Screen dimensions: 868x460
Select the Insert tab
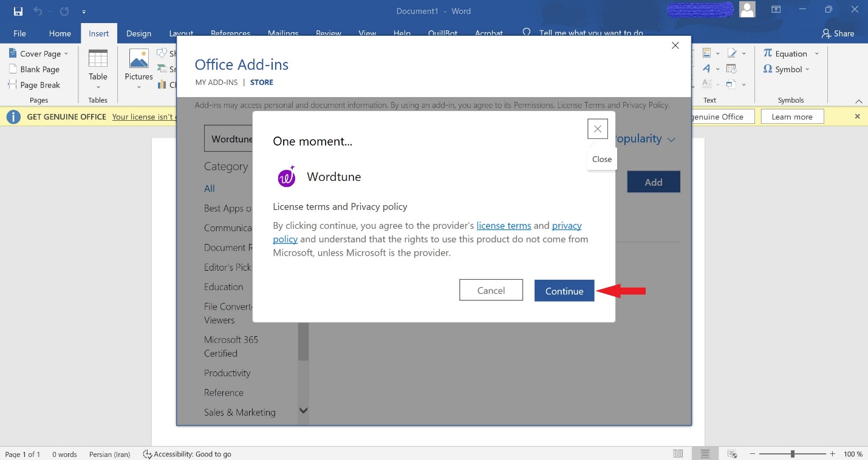[x=99, y=33]
